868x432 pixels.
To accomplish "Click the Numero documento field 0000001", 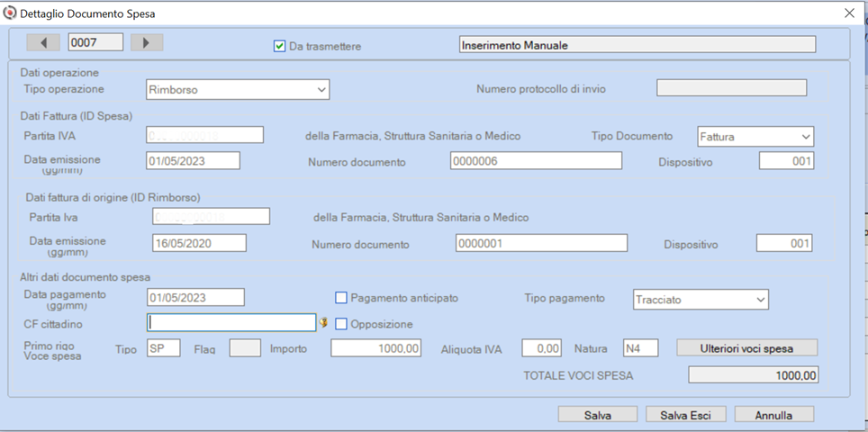I will point(541,243).
